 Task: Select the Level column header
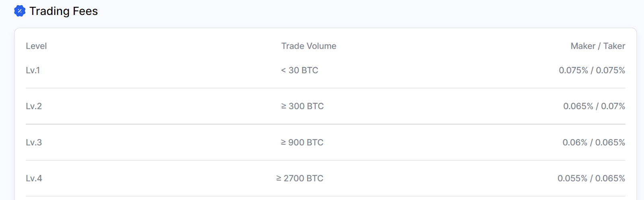click(36, 46)
